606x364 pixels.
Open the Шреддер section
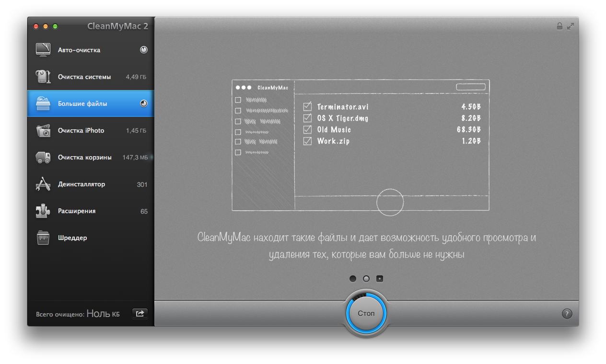tap(91, 238)
